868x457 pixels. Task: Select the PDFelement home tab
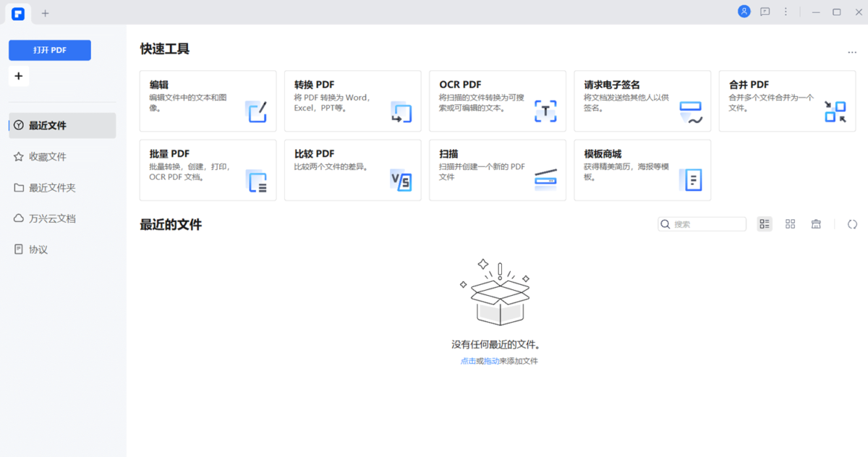[x=17, y=13]
